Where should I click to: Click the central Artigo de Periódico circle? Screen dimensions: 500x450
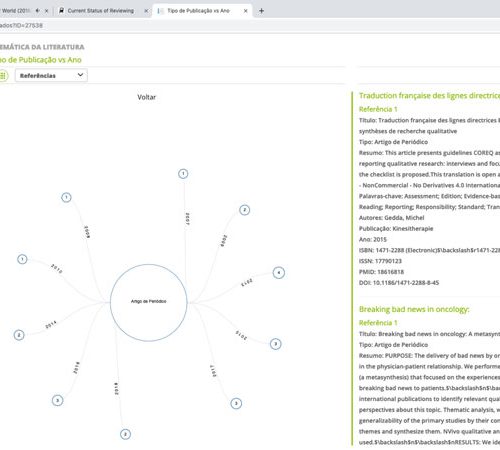149,302
